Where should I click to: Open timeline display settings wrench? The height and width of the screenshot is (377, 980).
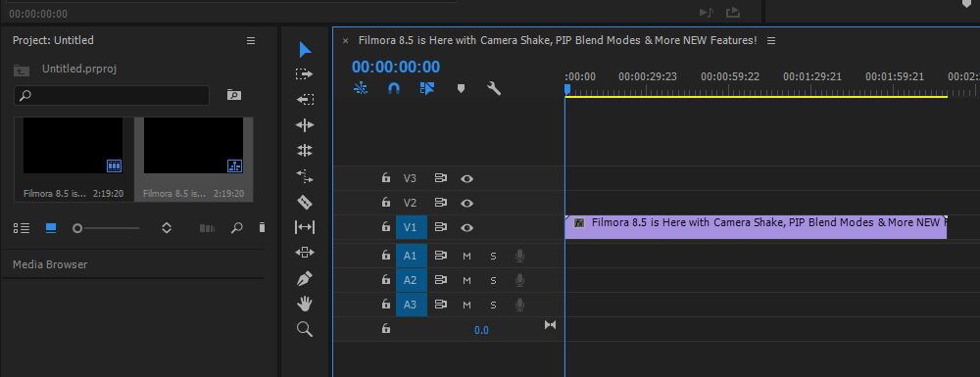click(494, 89)
